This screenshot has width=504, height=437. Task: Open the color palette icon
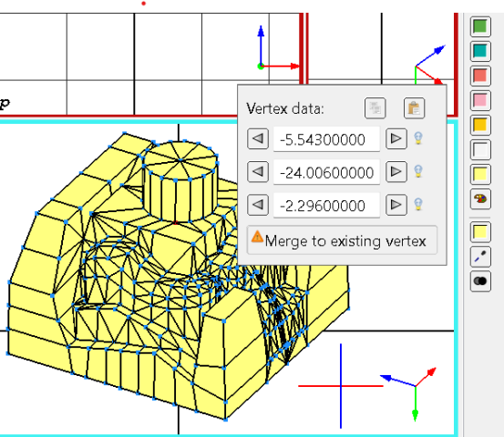(480, 199)
